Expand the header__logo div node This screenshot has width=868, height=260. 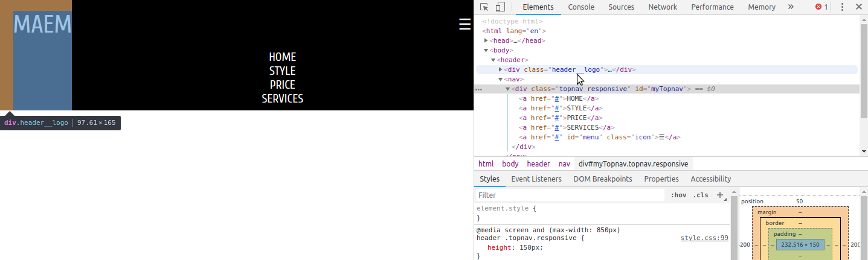coord(501,70)
